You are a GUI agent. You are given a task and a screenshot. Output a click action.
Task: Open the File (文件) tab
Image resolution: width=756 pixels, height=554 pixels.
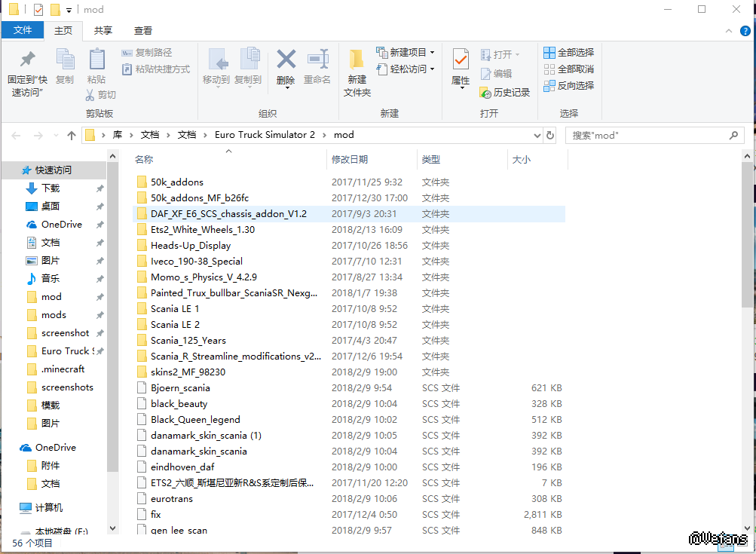click(23, 30)
